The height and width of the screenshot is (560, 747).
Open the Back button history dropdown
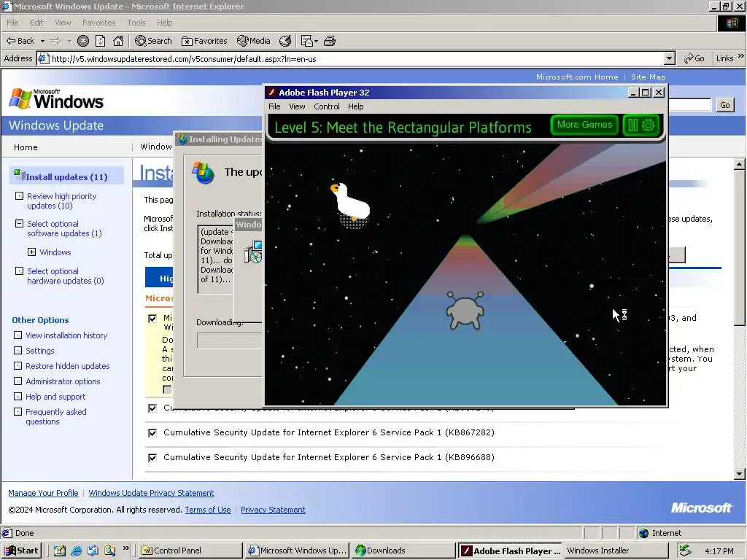tap(42, 41)
